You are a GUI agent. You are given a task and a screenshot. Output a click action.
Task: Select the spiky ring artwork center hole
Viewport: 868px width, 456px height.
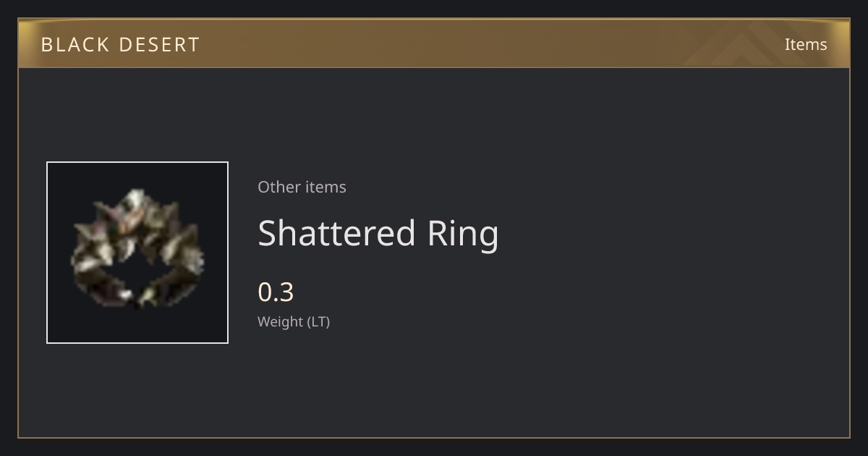[x=138, y=273]
